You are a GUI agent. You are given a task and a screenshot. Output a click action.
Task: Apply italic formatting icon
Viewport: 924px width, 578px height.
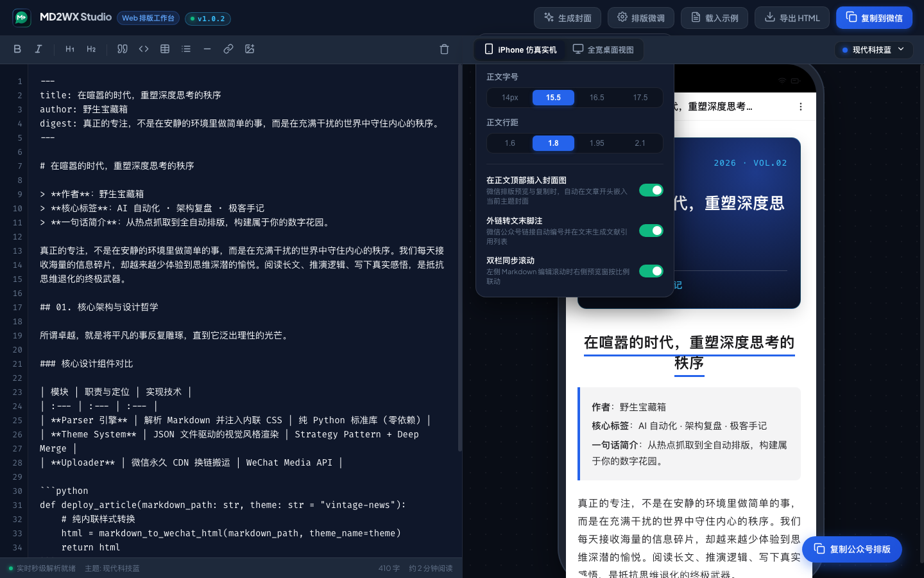pos(38,49)
